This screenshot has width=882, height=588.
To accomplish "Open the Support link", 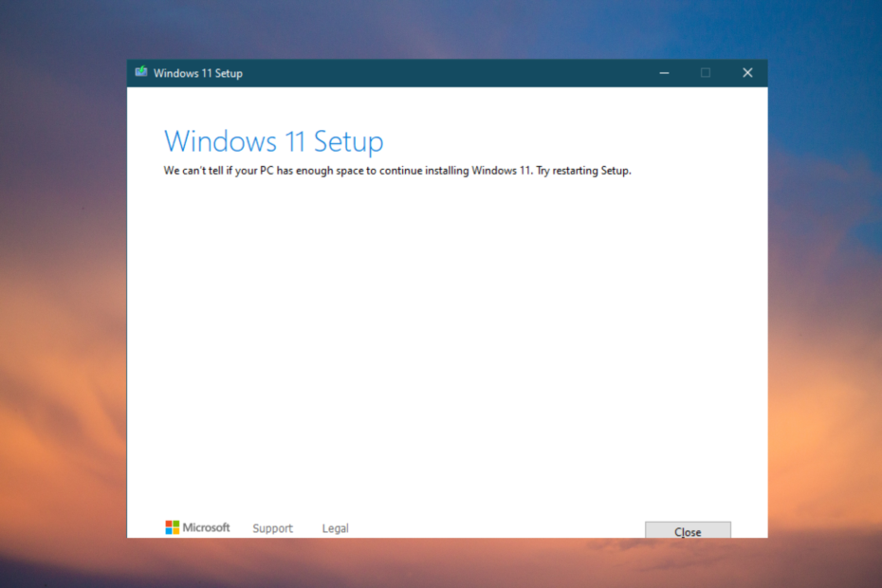I will (273, 528).
